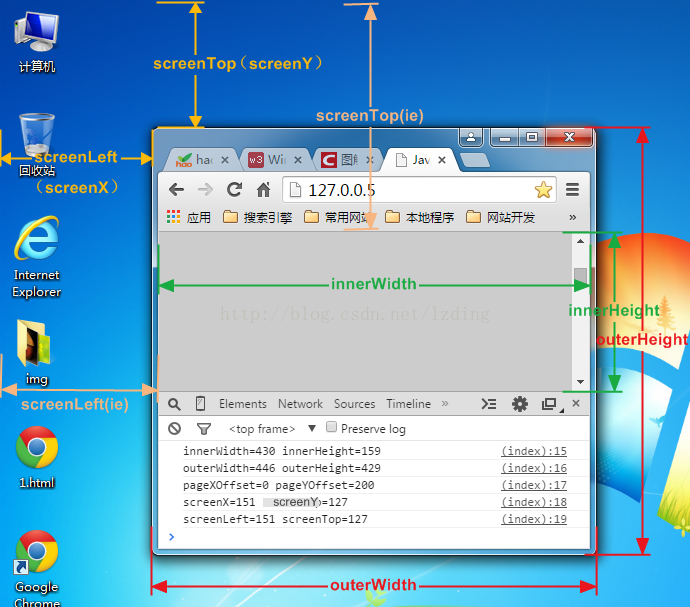Open the 1.html desktop file
Screen dimensions: 690x607
37,458
